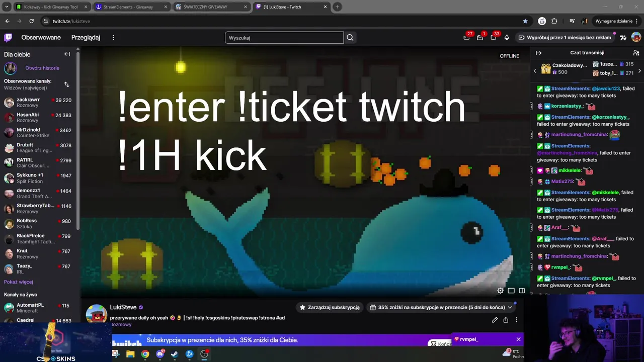Image resolution: width=644 pixels, height=362 pixels.
Task: Open Steam from the taskbar
Action: pyautogui.click(x=175, y=354)
